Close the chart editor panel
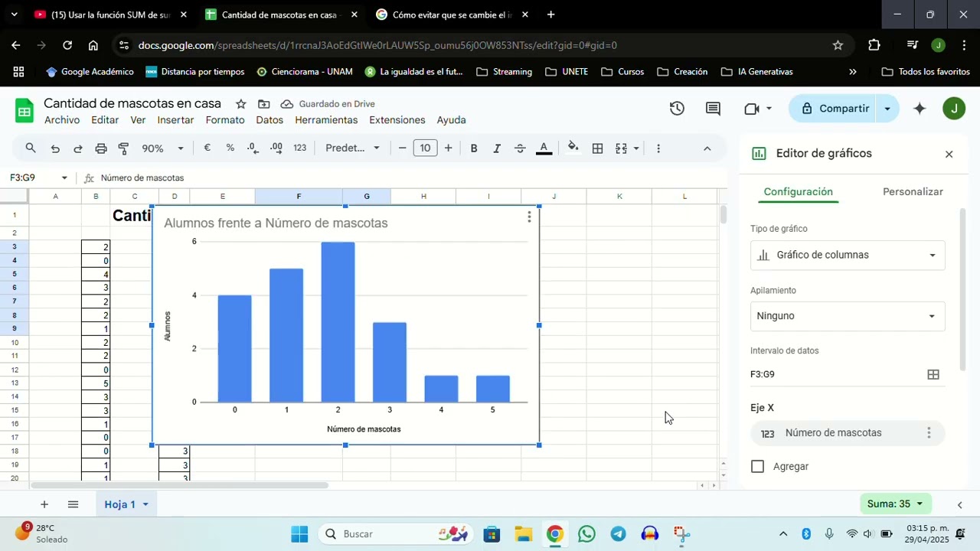 [x=949, y=154]
